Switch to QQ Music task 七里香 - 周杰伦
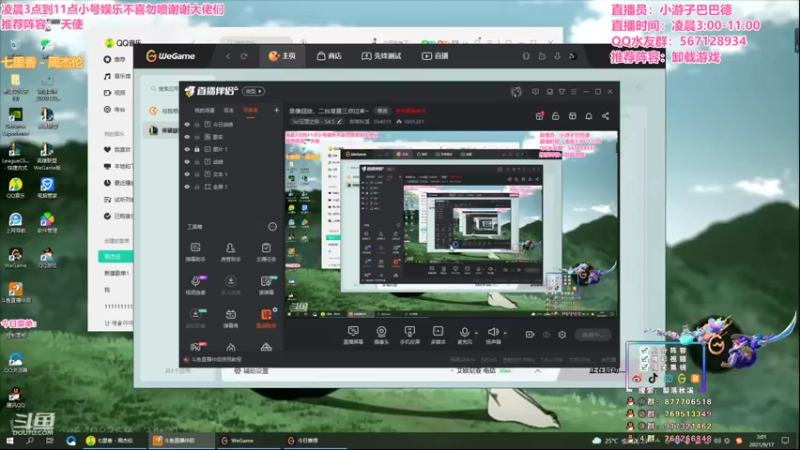This screenshot has width=800, height=450. click(x=110, y=440)
